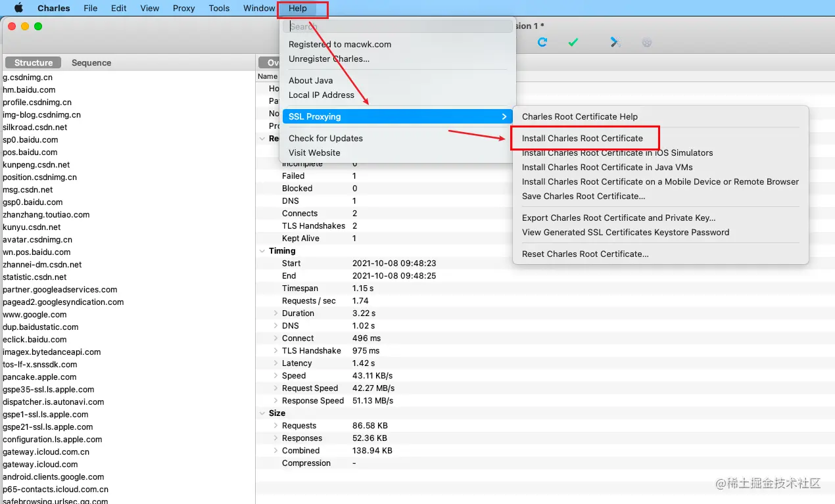Select host eclick.baidu.com

point(34,339)
